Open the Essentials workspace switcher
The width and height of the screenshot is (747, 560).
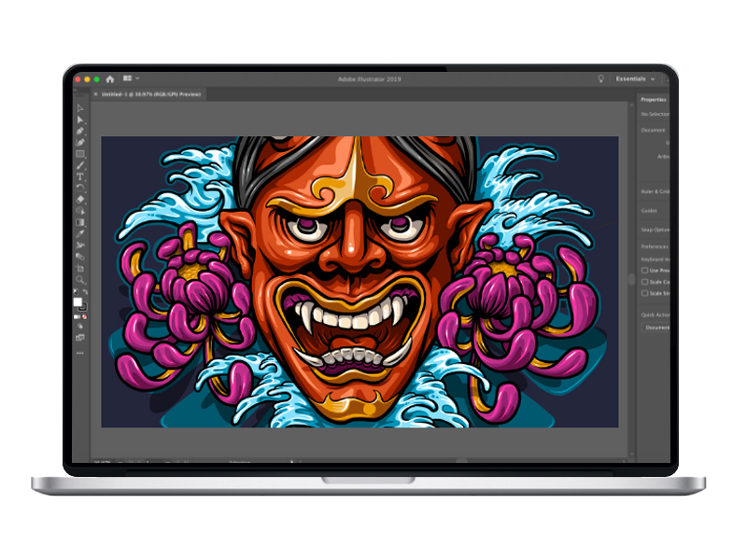(x=633, y=78)
